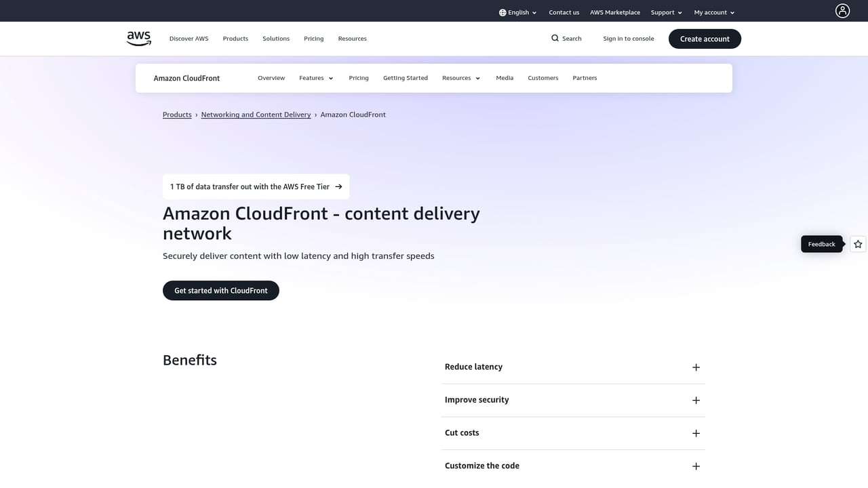Screen dimensions: 868x488
Task: Click the AWS logo
Action: click(138, 38)
